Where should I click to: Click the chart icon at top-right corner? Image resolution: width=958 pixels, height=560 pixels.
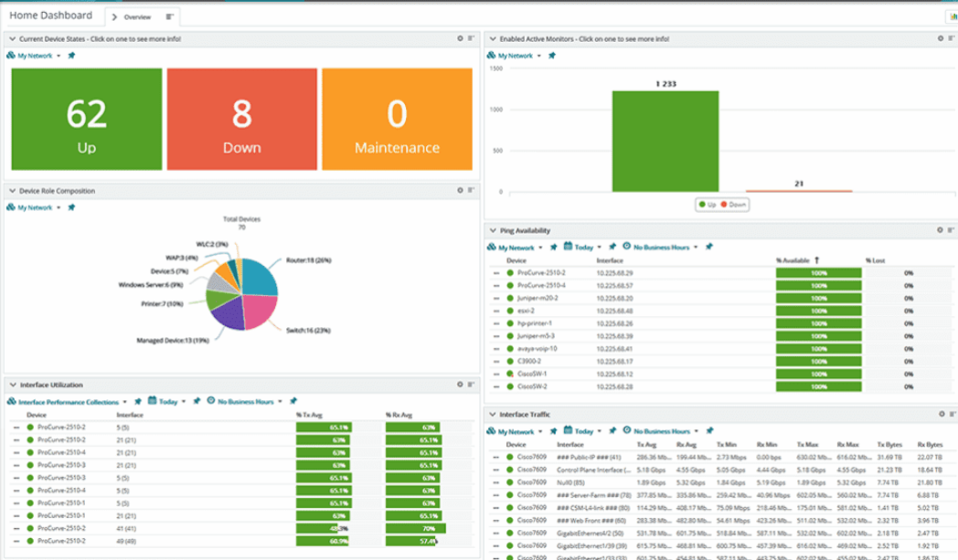951,16
